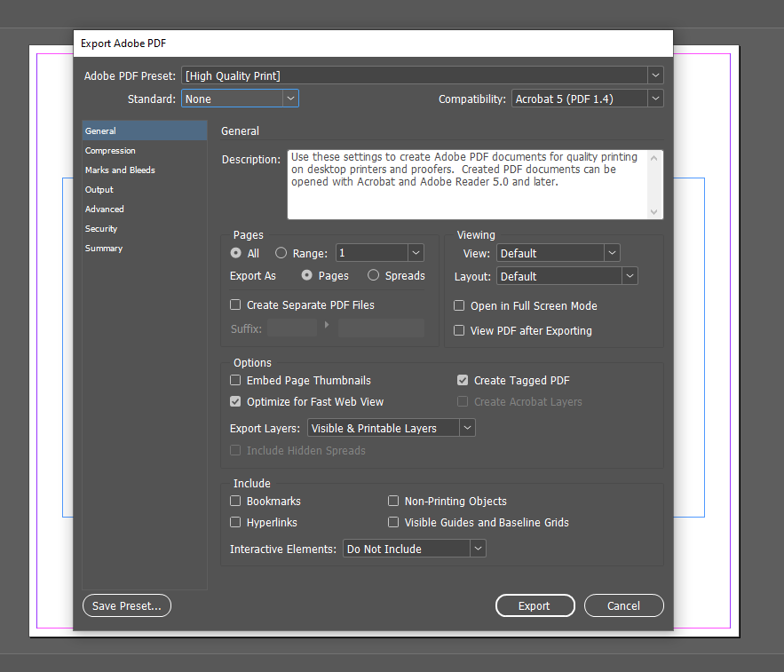Click the Export button
This screenshot has width=784, height=672.
[535, 605]
